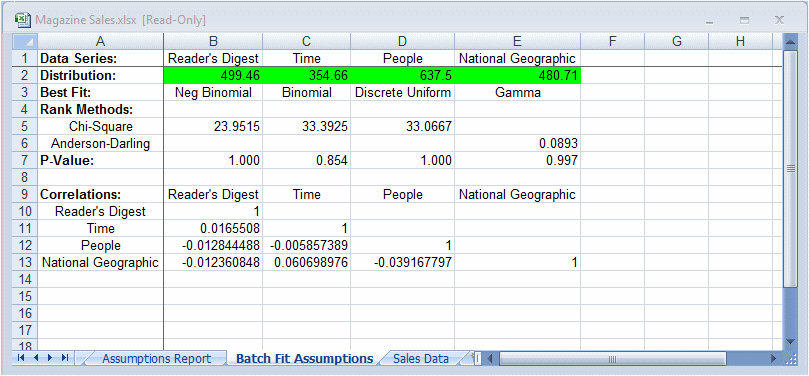Select column C header

[306, 42]
